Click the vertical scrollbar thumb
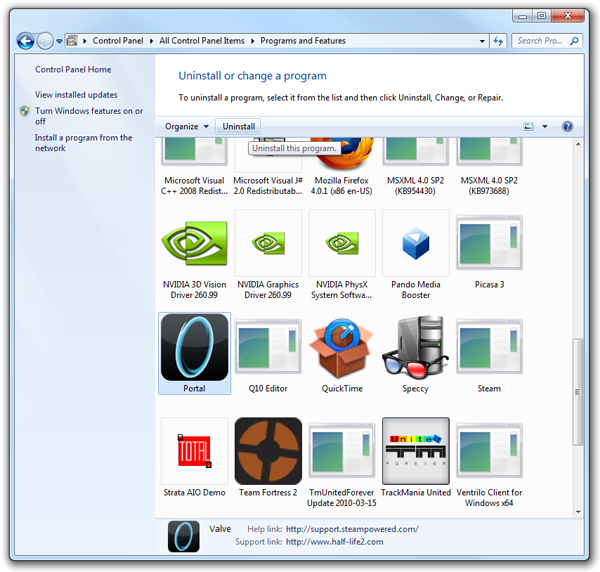This screenshot has width=600, height=572. pos(578,392)
